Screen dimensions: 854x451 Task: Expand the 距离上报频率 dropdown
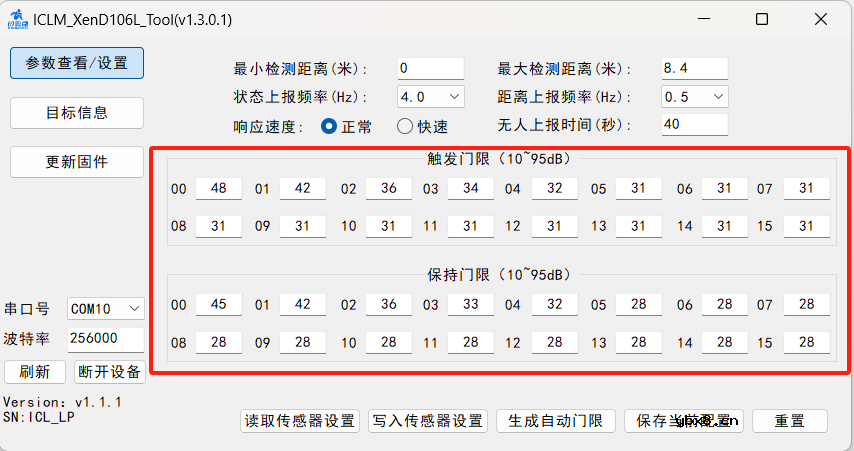coord(694,96)
